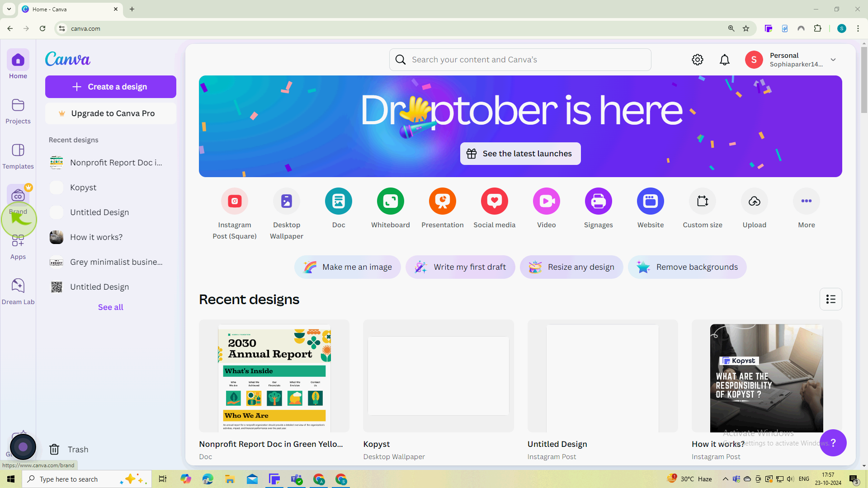Open the 2030 Annual Report thumbnail
The image size is (868, 488).
click(274, 376)
